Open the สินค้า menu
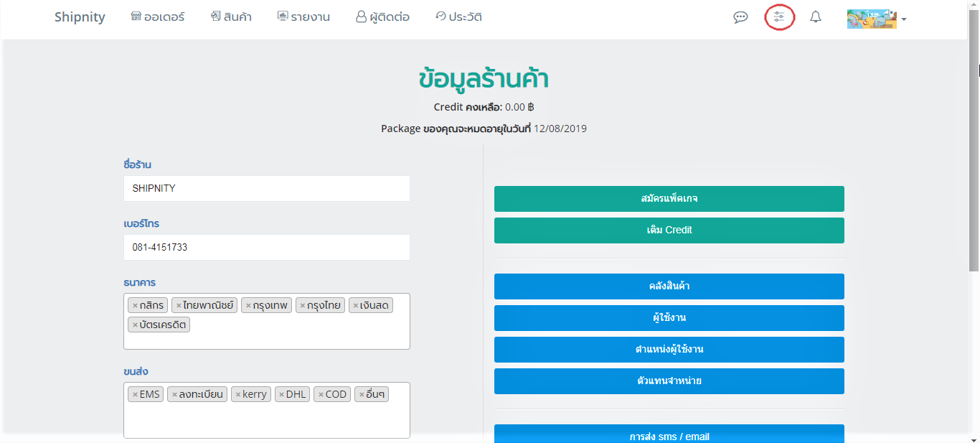Image resolution: width=980 pixels, height=443 pixels. 231,17
